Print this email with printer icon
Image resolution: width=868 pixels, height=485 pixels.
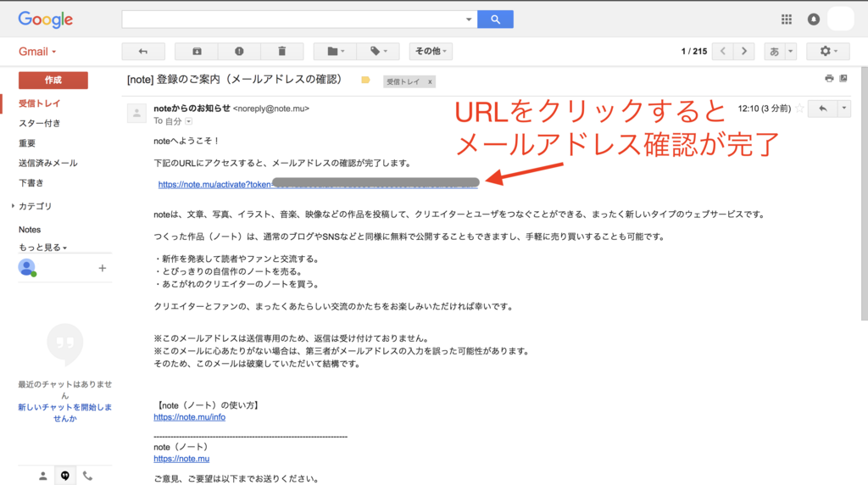[x=829, y=78]
